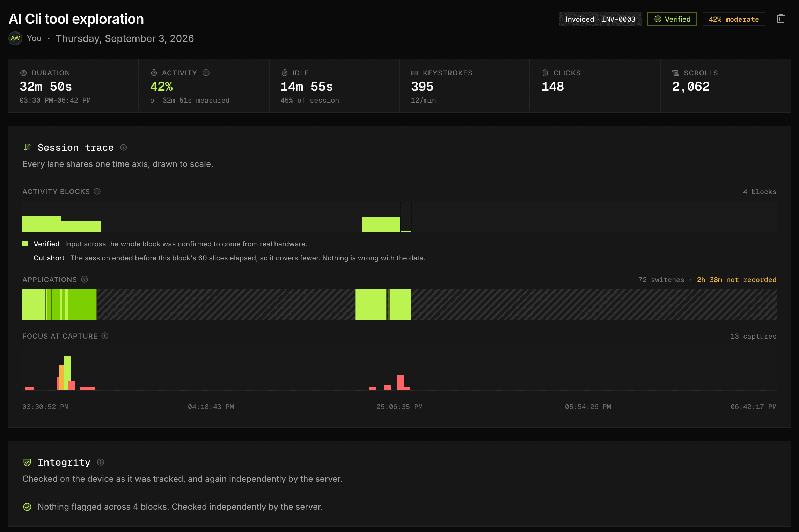Click the '4 blocks' count
Image resolution: width=799 pixels, height=532 pixels.
(760, 192)
